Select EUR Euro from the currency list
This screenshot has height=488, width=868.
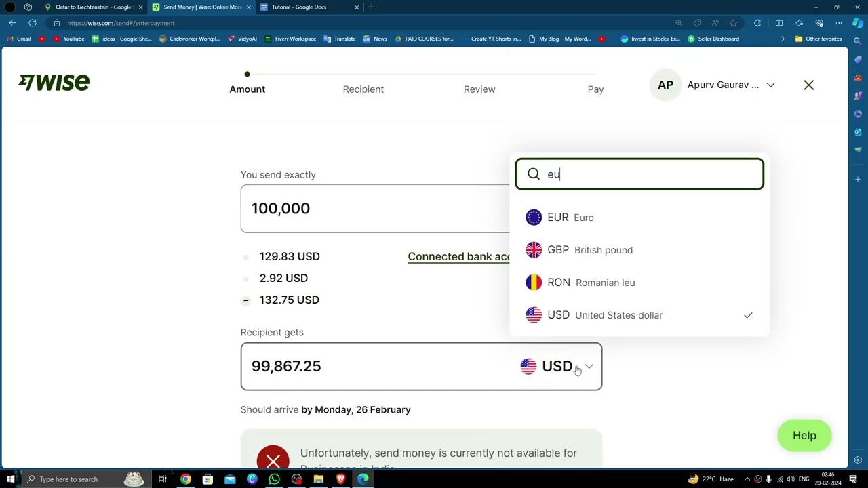[x=639, y=218]
